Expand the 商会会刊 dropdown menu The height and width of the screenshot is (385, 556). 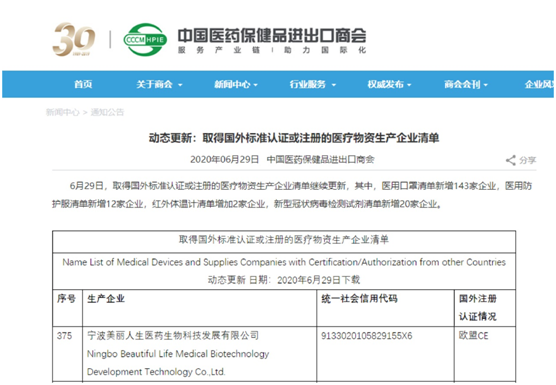(x=466, y=84)
